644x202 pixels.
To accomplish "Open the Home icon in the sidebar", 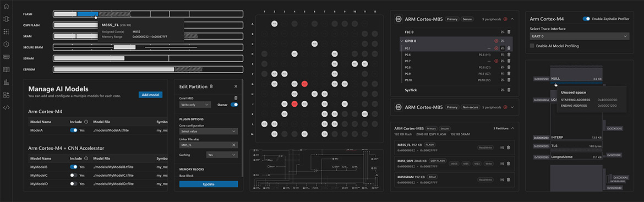I will (6, 6).
